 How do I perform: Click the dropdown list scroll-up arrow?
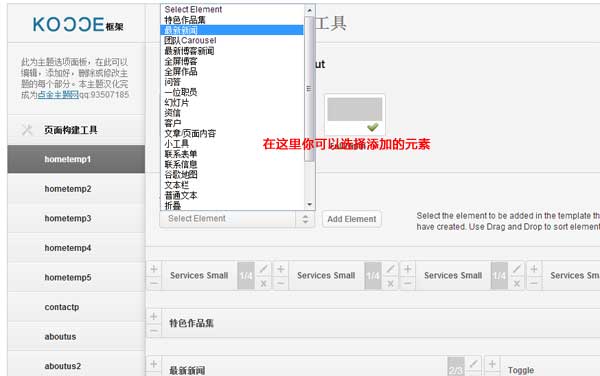pyautogui.click(x=310, y=10)
